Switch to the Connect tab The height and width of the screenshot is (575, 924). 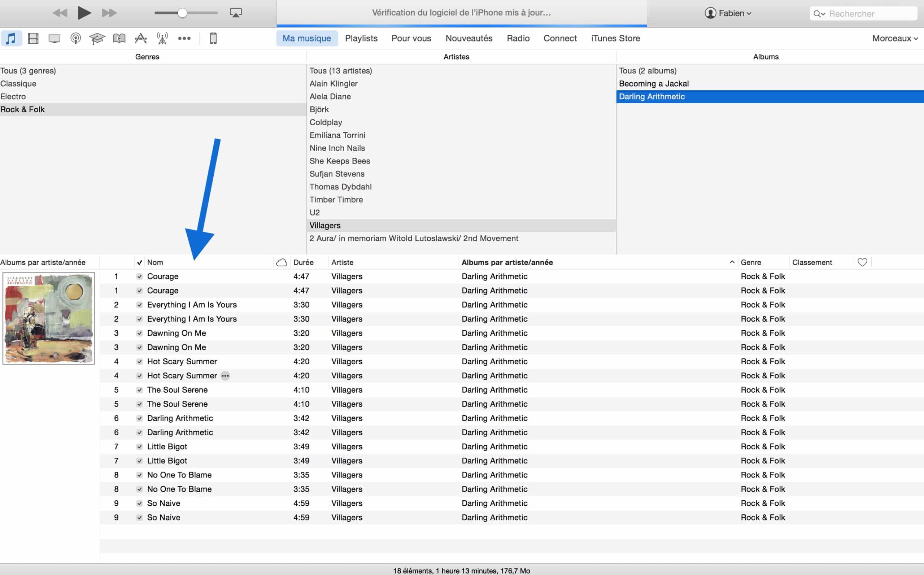560,38
